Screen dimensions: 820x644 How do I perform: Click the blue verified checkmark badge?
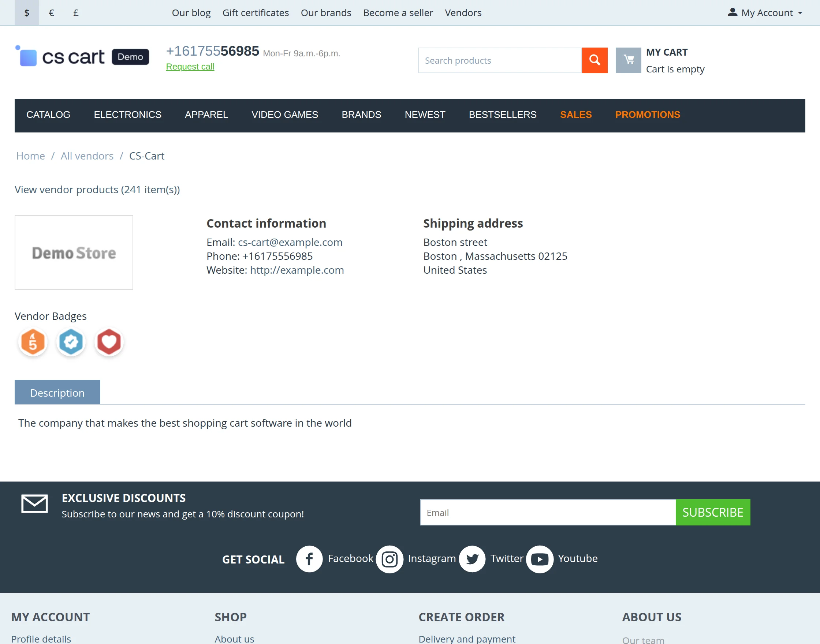point(71,342)
